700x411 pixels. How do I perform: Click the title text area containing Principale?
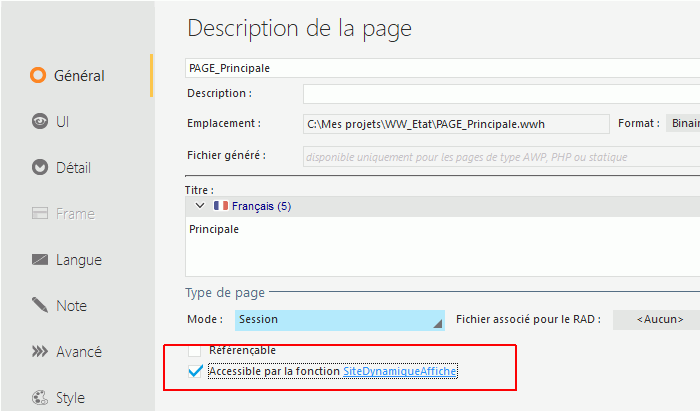(x=440, y=245)
